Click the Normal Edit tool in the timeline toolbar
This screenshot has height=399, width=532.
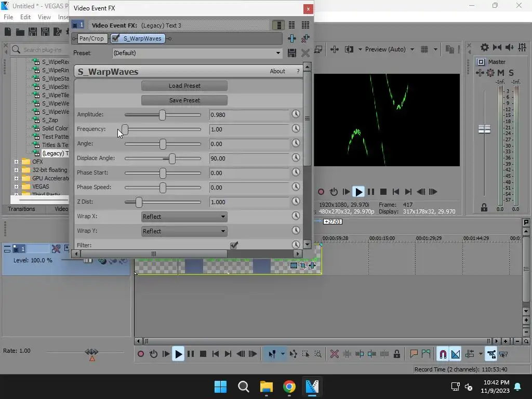click(272, 354)
